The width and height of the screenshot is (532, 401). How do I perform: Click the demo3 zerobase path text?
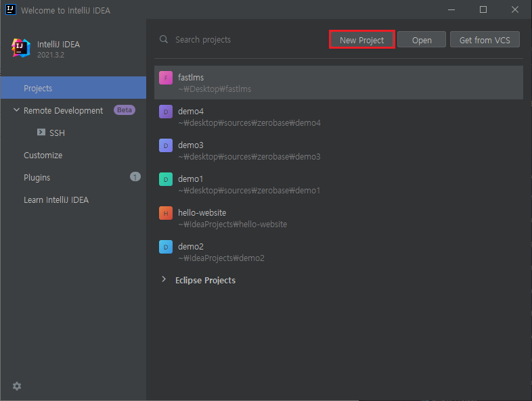[x=249, y=157]
